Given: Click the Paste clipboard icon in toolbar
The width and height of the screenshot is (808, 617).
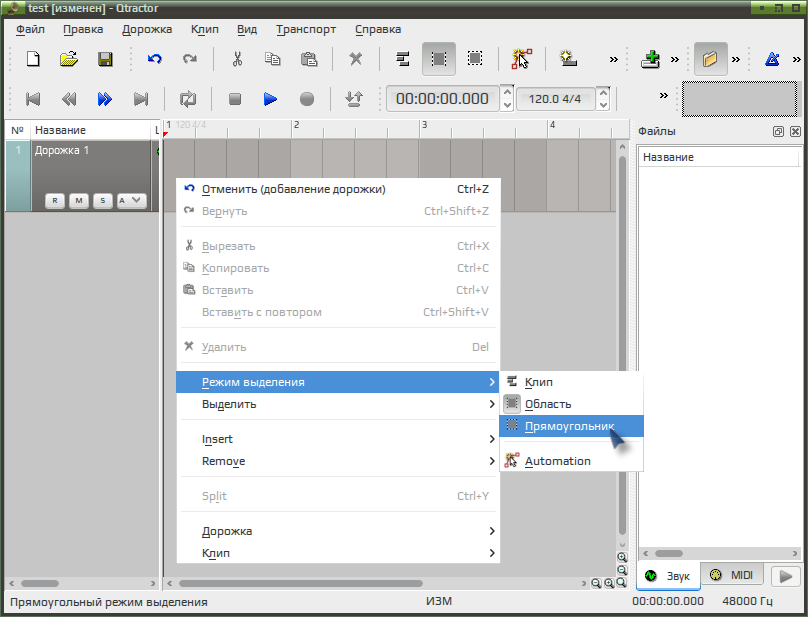Looking at the screenshot, I should pyautogui.click(x=309, y=59).
